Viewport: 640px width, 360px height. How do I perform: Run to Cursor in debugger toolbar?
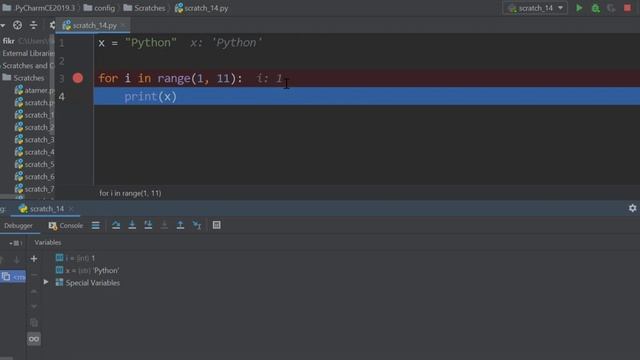[x=197, y=225]
